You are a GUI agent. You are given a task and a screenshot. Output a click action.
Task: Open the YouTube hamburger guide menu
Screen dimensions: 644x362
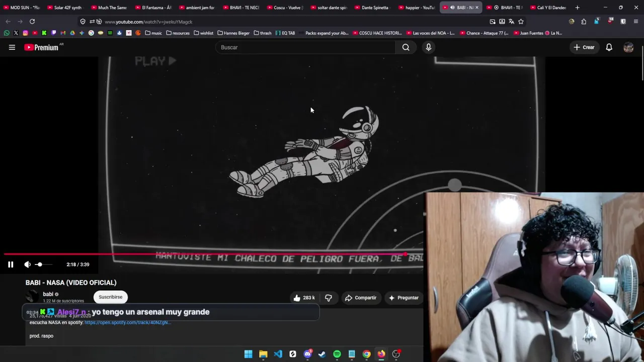[x=12, y=47]
